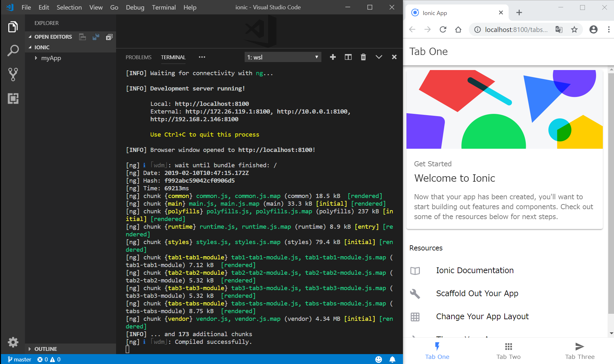Click the notifications bell in status bar
Viewport: 614px width, 364px height.
coord(392,359)
